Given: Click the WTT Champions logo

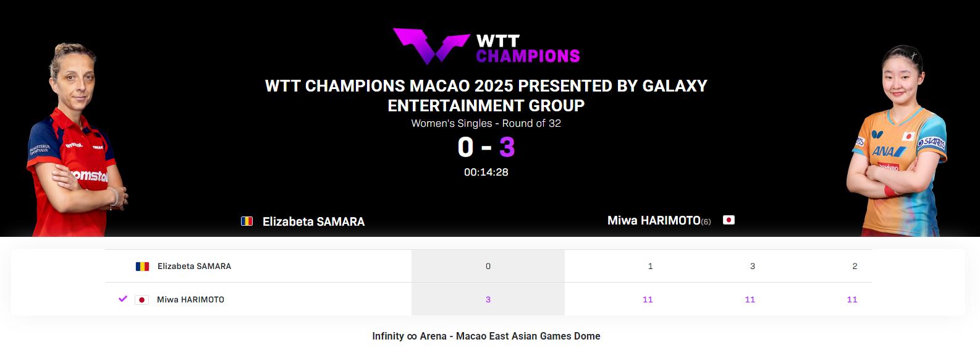Looking at the screenshot, I should click(x=486, y=46).
